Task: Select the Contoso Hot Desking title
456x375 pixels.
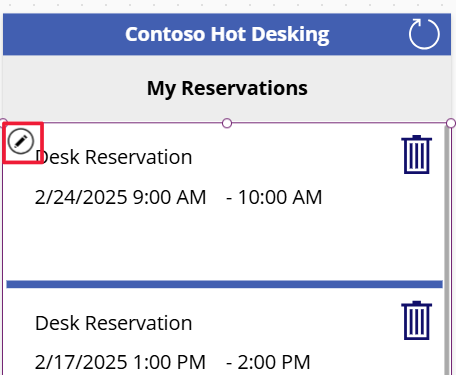Action: (x=227, y=34)
